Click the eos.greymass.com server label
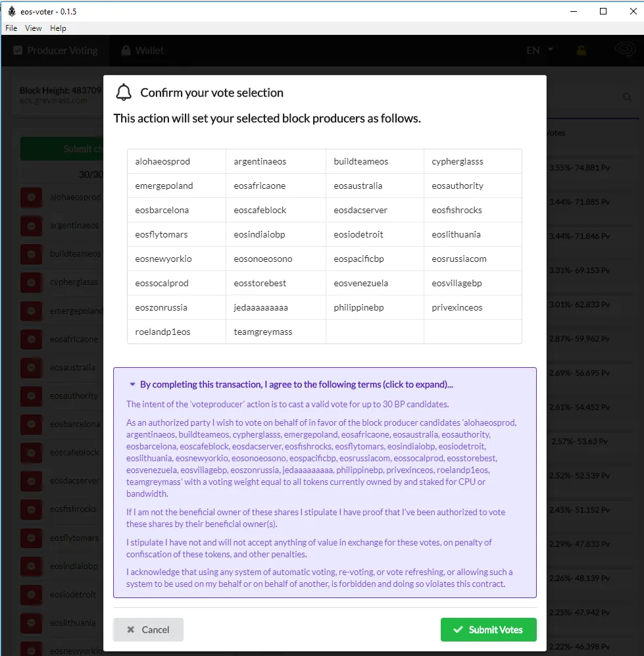 point(53,101)
